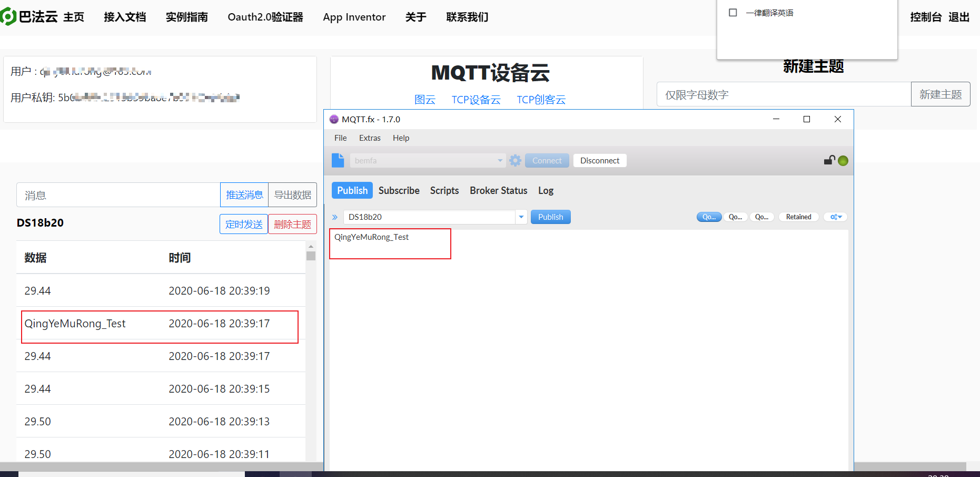Click the purple MQTT.fx title bar icon
Image resolution: width=980 pixels, height=477 pixels.
pyautogui.click(x=334, y=119)
